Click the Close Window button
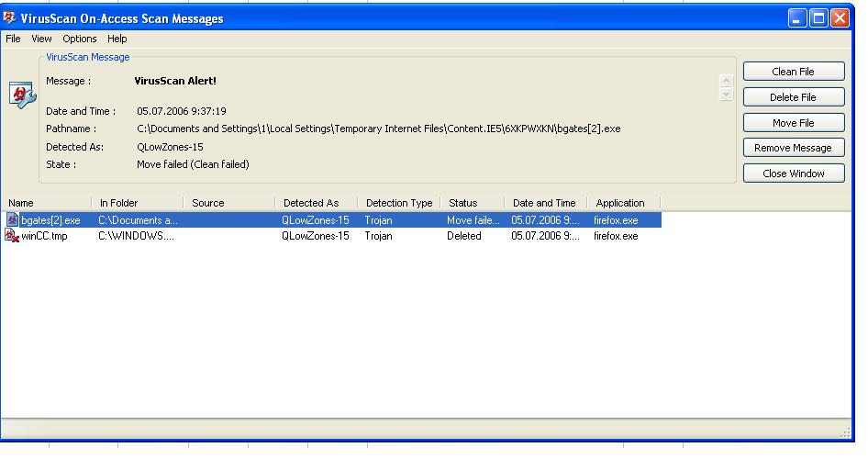Image resolution: width=868 pixels, height=470 pixels. (794, 173)
